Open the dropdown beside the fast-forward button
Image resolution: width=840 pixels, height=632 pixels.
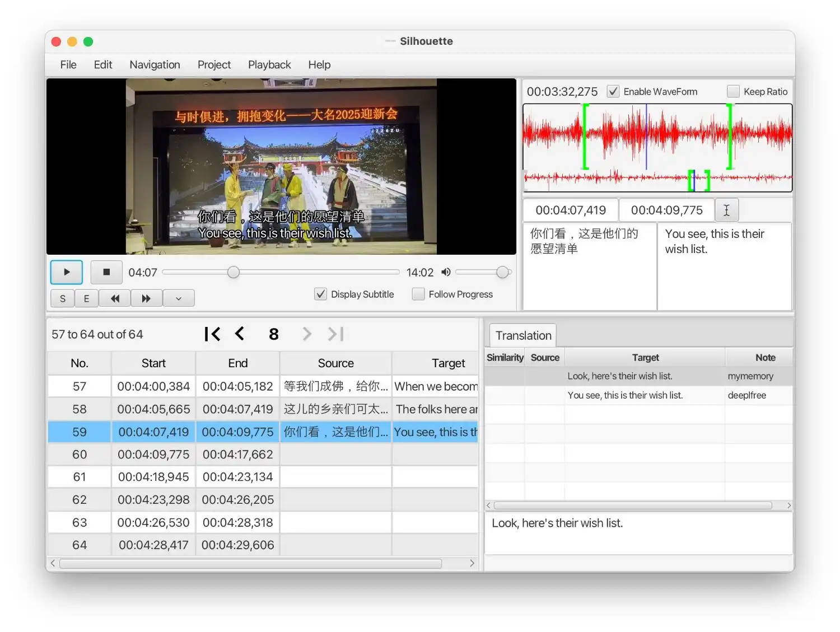(x=179, y=298)
